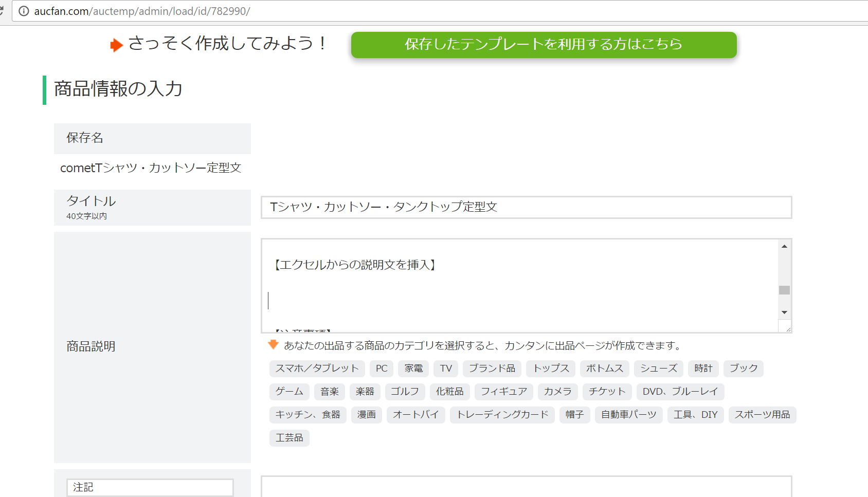Click the description textarea scrollbar thumb
This screenshot has height=497, width=868.
[x=784, y=290]
